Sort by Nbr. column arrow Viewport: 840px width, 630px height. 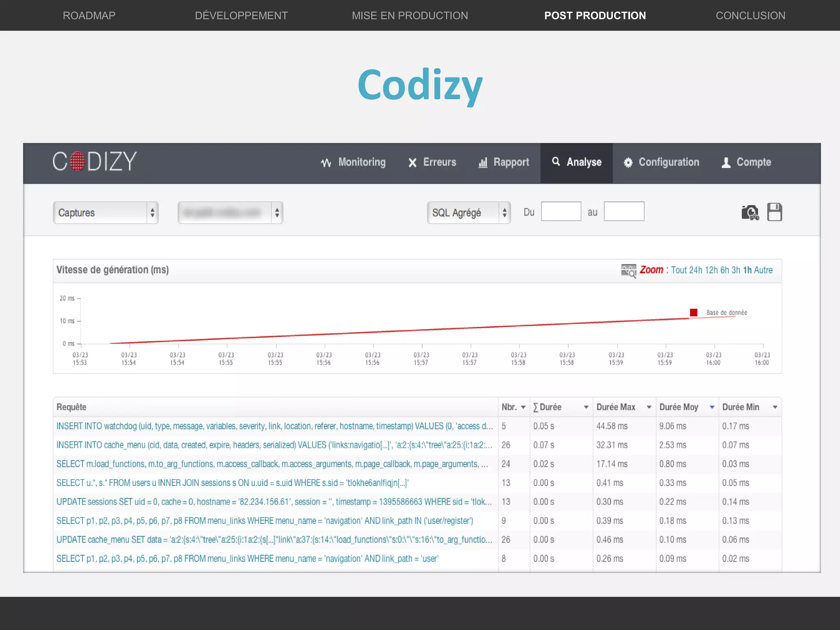click(523, 407)
